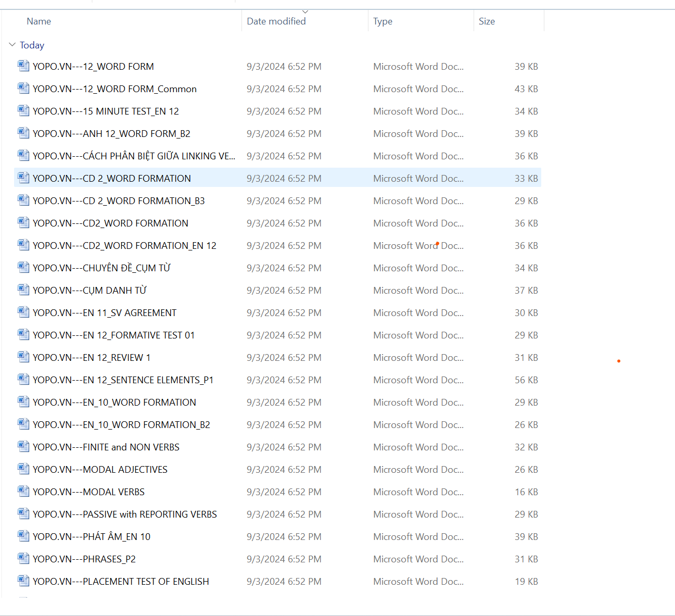The width and height of the screenshot is (675, 616).
Task: Click Word icon of CÁCH PHÂN BIỆT GIỮA LINKING file
Action: [23, 155]
